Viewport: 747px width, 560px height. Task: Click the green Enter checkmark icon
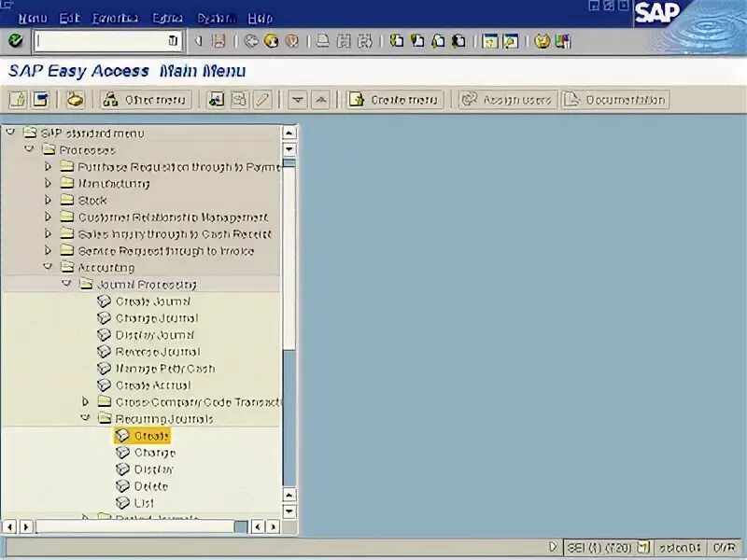point(16,41)
